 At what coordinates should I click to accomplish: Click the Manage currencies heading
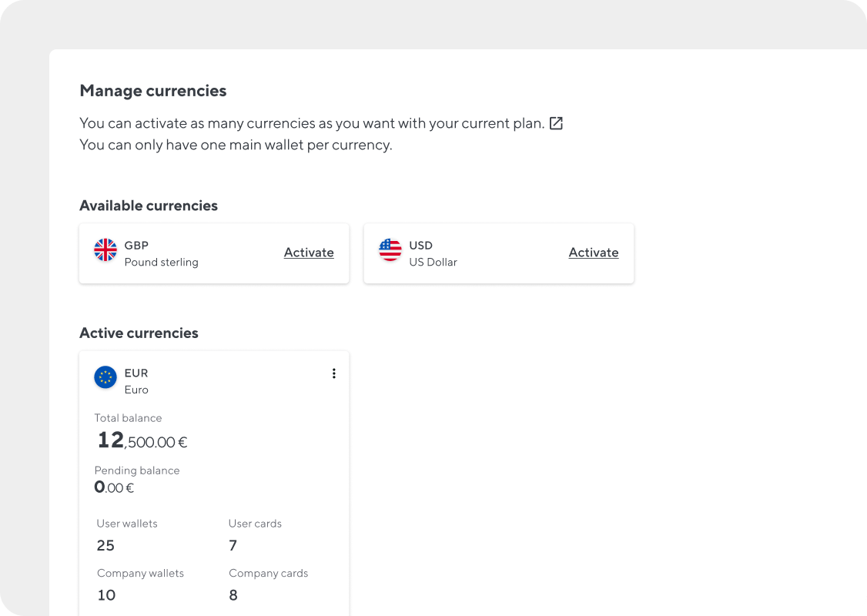click(x=152, y=91)
